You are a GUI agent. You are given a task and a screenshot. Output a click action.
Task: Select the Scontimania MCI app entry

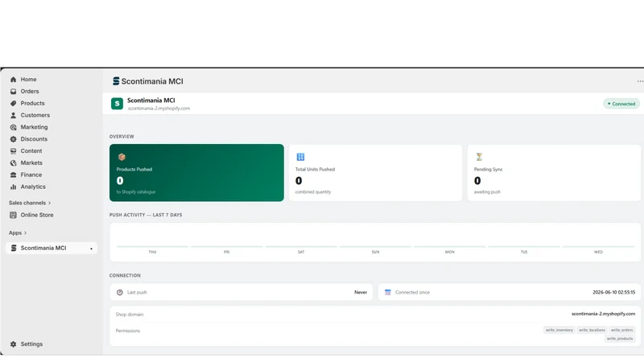tap(52, 248)
